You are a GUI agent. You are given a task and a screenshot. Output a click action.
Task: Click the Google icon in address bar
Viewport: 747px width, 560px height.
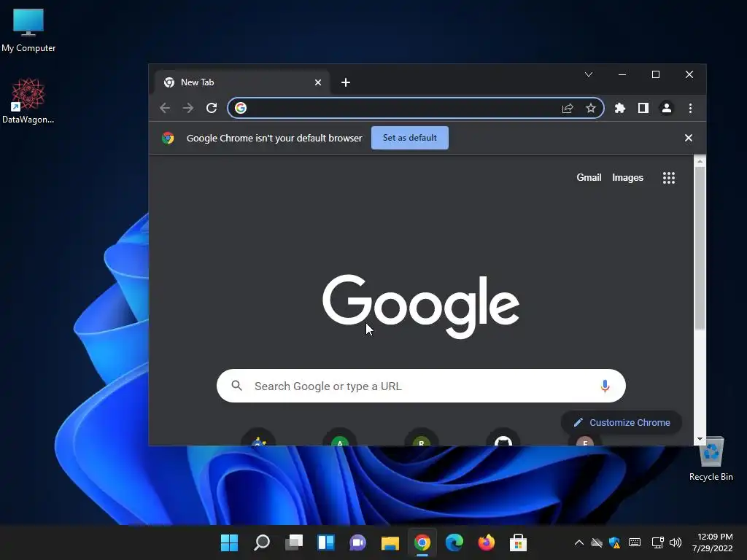[x=241, y=108]
